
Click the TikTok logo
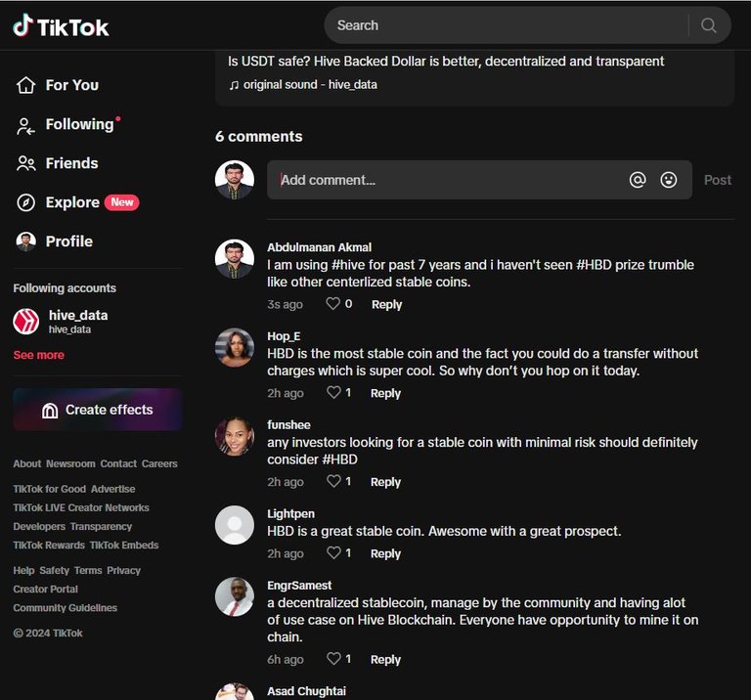[61, 25]
